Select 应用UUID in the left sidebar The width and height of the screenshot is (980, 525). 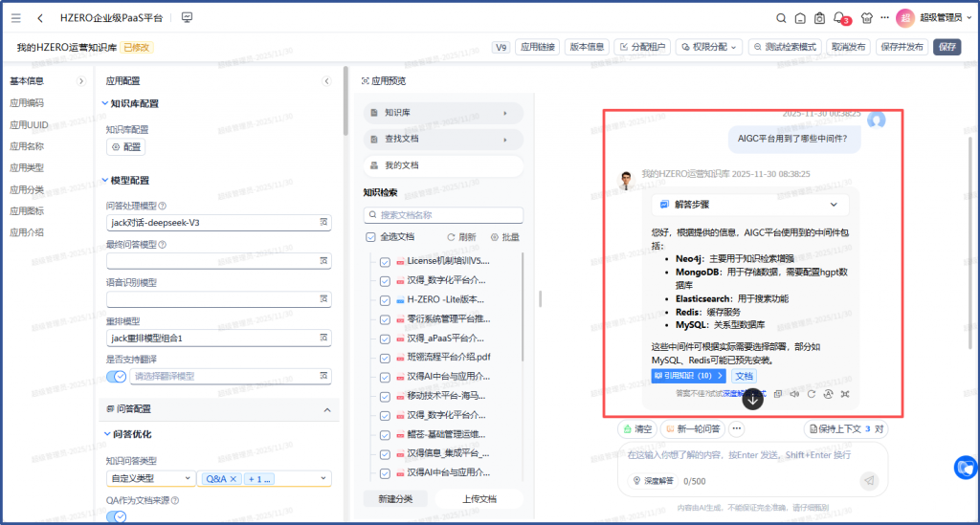28,124
